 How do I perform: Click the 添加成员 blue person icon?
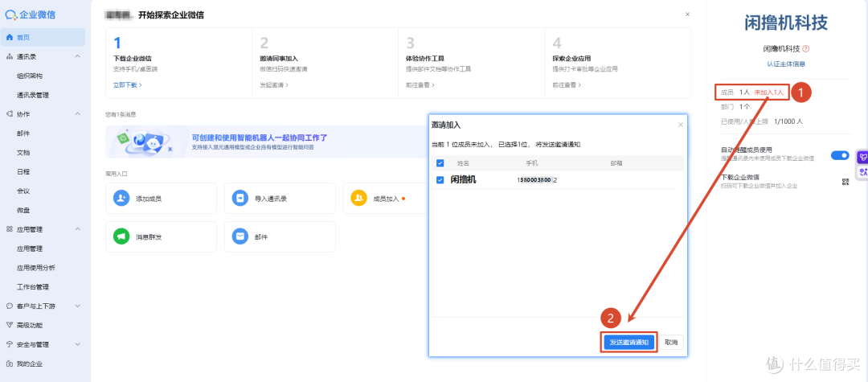(121, 198)
